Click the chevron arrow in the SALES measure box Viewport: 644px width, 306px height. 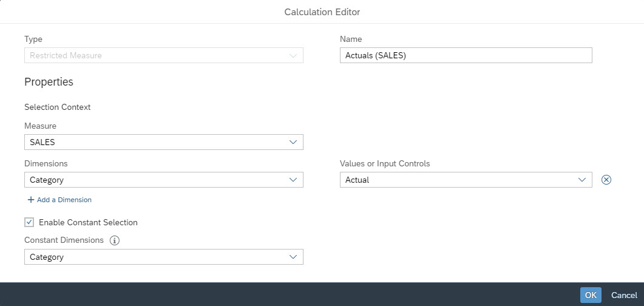point(293,142)
